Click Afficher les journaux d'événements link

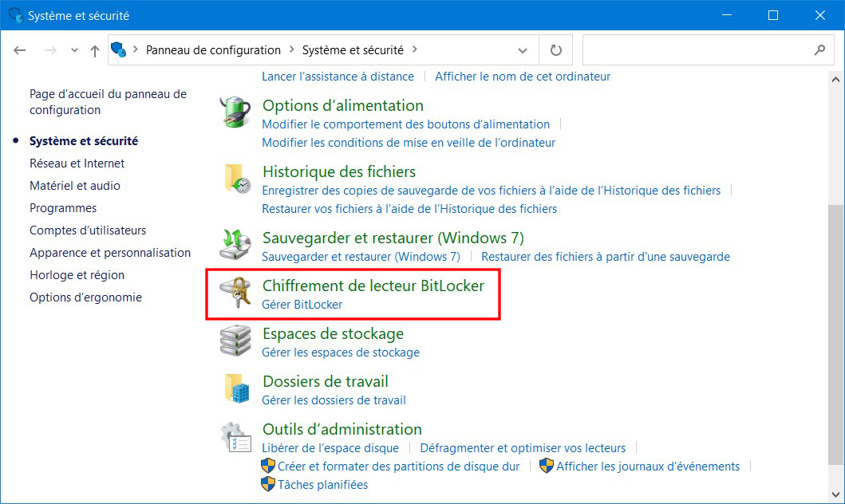tap(648, 467)
